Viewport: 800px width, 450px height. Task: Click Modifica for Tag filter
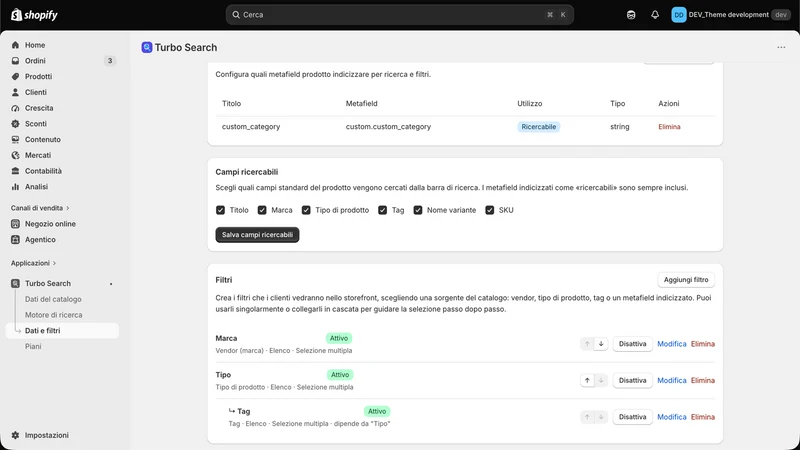(x=671, y=417)
